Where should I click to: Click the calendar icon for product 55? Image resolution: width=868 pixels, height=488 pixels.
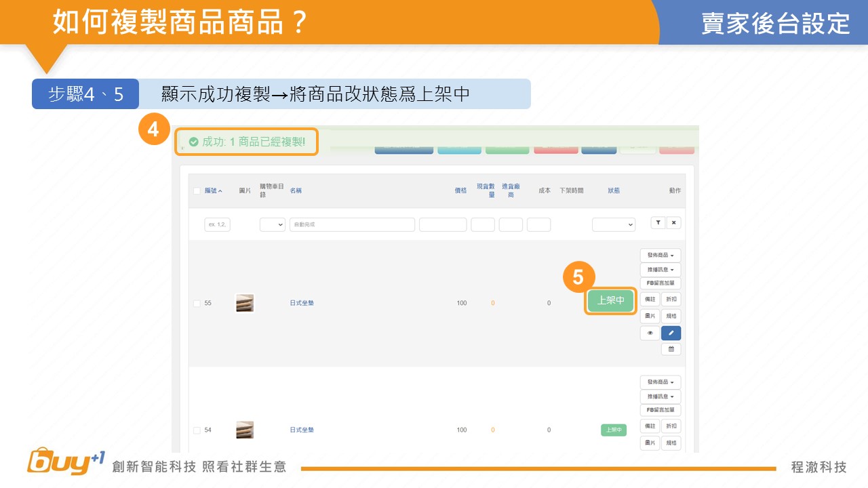coord(671,349)
